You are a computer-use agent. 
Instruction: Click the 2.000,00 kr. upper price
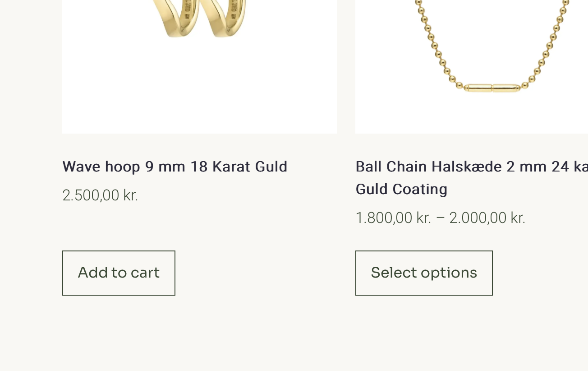[487, 218]
